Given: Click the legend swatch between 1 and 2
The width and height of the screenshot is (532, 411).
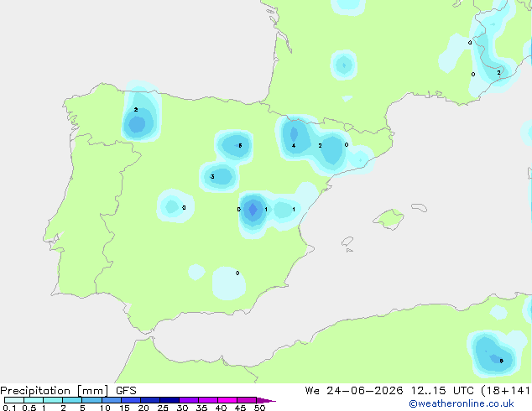Looking at the screenshot, I should pyautogui.click(x=53, y=400).
